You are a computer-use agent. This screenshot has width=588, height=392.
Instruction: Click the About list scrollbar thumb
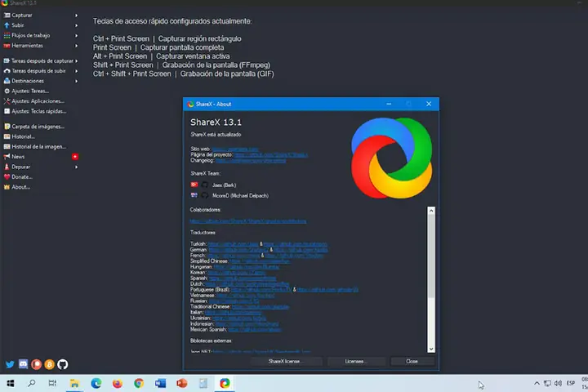point(431,256)
